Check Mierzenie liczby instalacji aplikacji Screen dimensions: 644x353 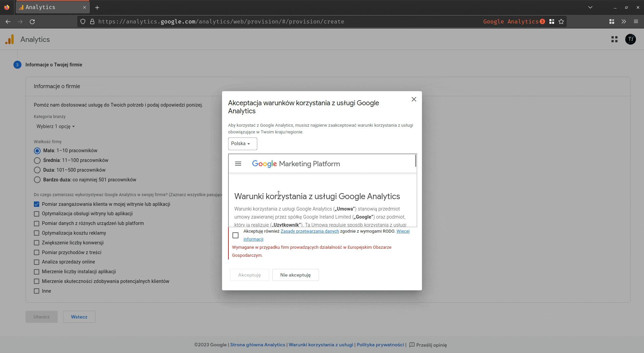coord(37,272)
